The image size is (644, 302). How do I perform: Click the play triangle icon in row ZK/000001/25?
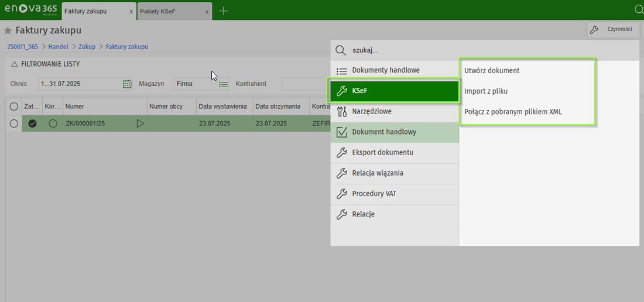140,123
